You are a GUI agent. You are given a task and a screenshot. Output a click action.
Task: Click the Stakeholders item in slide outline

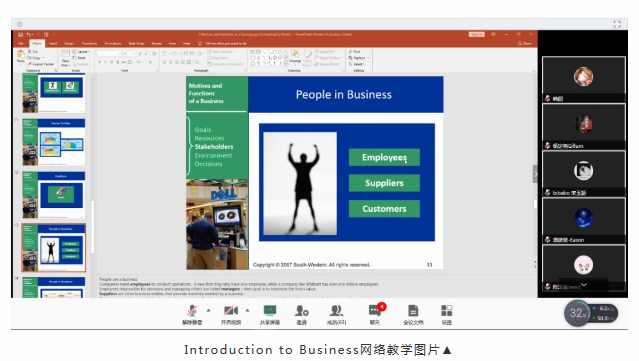214,147
